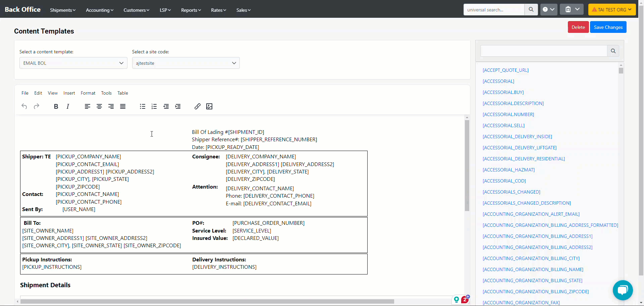Open the editor's Format menu

(x=88, y=93)
